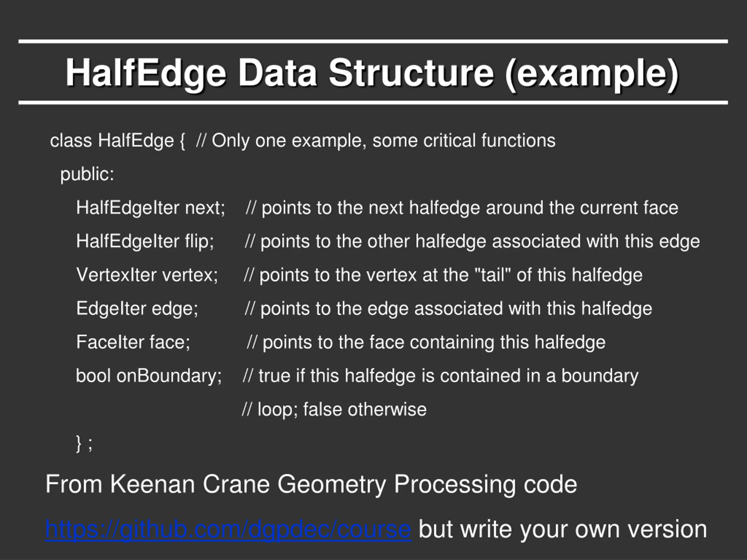Click the comment about next halfedge around face
The width and height of the screenshot is (747, 560).
point(462,208)
